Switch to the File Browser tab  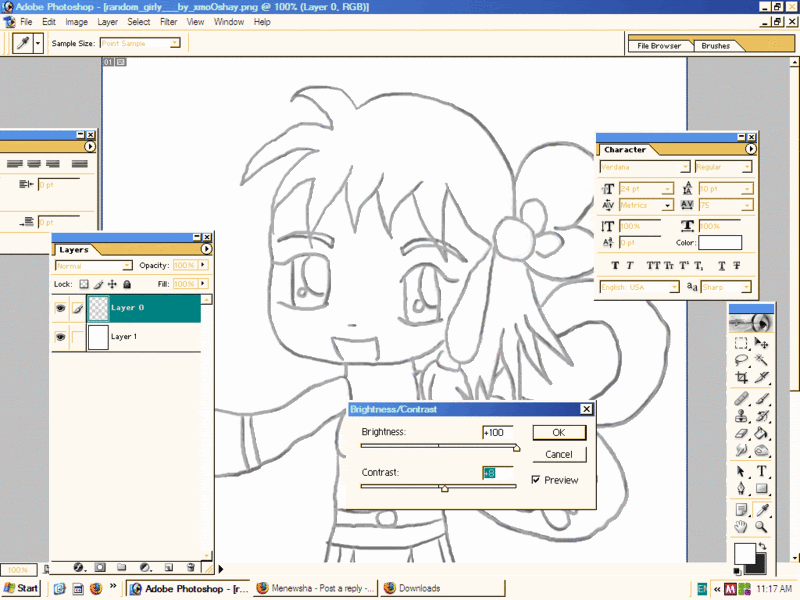[659, 46]
